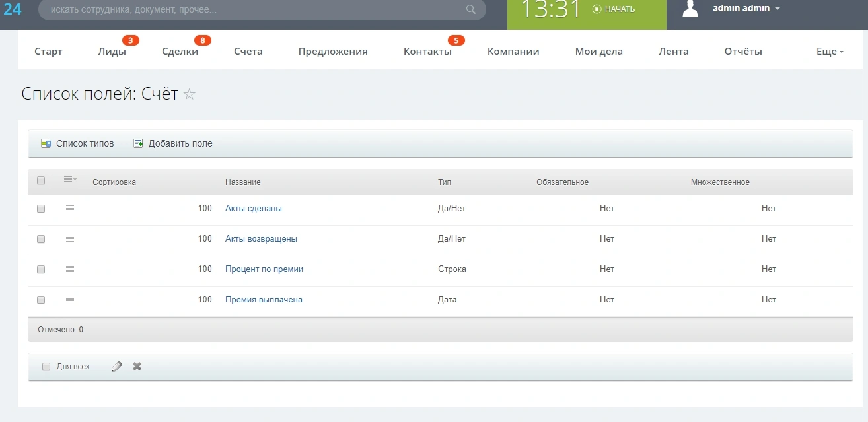868x422 pixels.
Task: Click the Список типов icon
Action: coord(46,143)
